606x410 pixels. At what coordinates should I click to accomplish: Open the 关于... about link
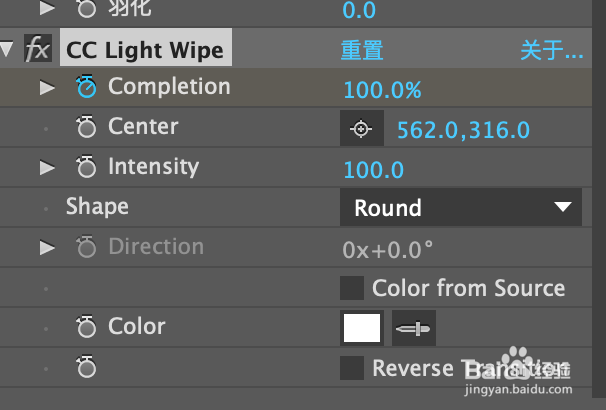coord(552,50)
